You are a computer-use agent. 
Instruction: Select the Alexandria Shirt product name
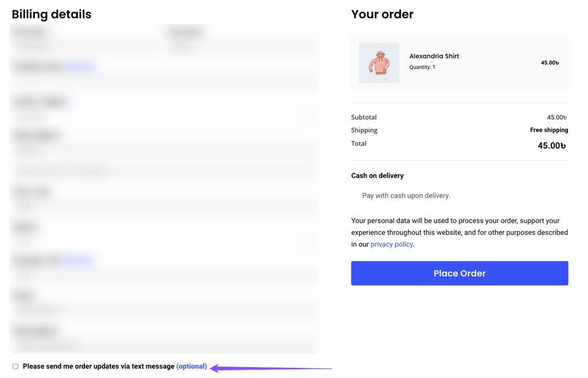(434, 56)
